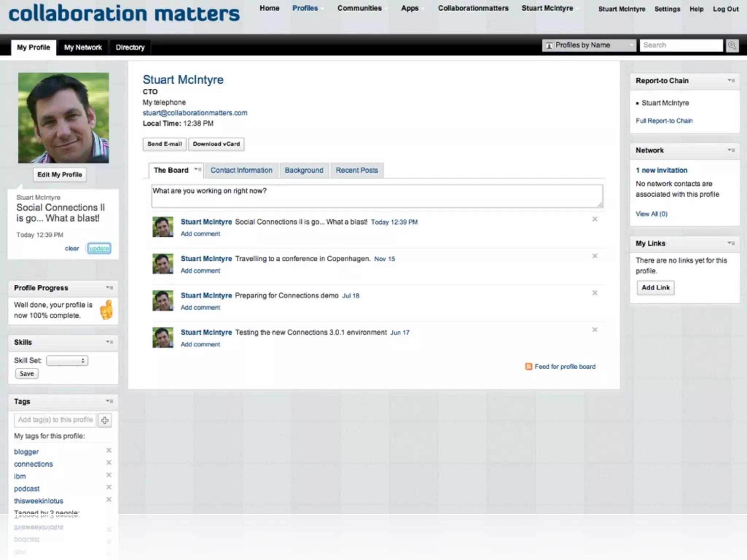
Task: Open the Network widget actions menu
Action: coord(731,150)
